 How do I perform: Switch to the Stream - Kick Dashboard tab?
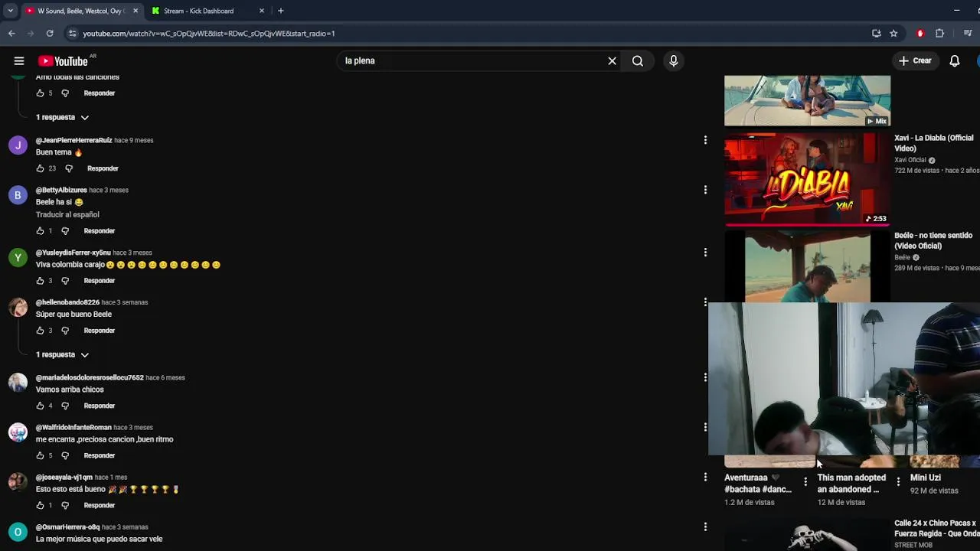pos(207,11)
